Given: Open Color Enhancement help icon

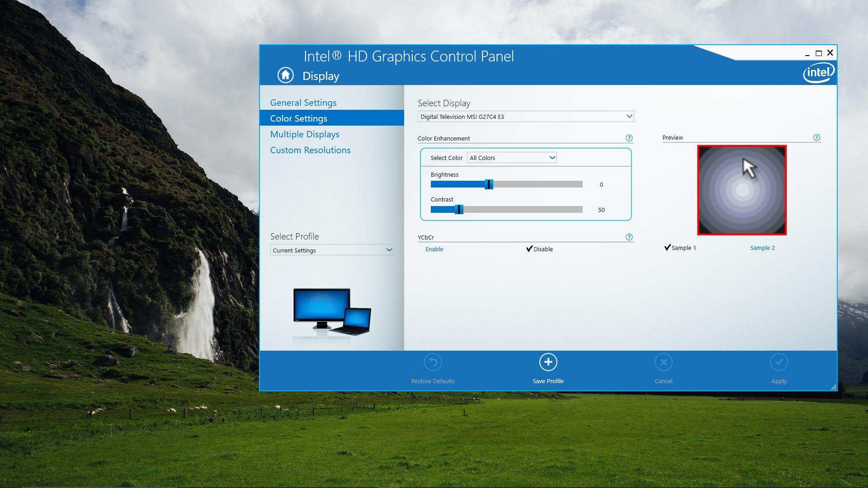Looking at the screenshot, I should [x=629, y=138].
